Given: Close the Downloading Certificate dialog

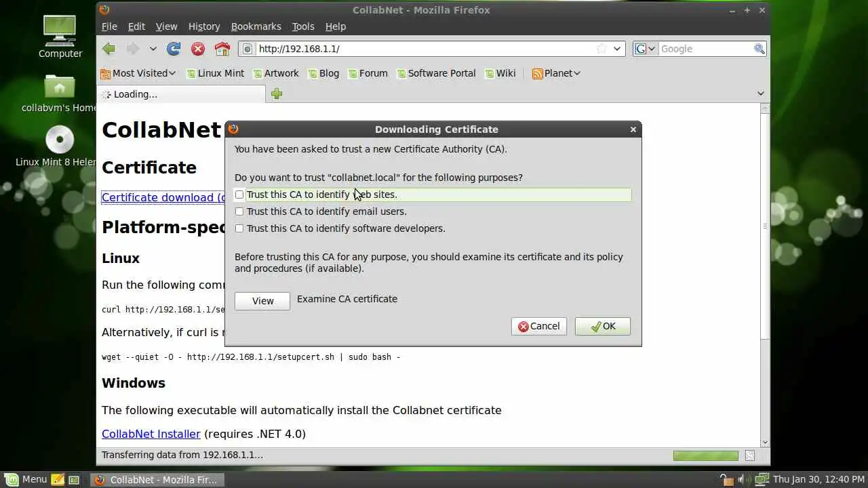Looking at the screenshot, I should point(633,129).
